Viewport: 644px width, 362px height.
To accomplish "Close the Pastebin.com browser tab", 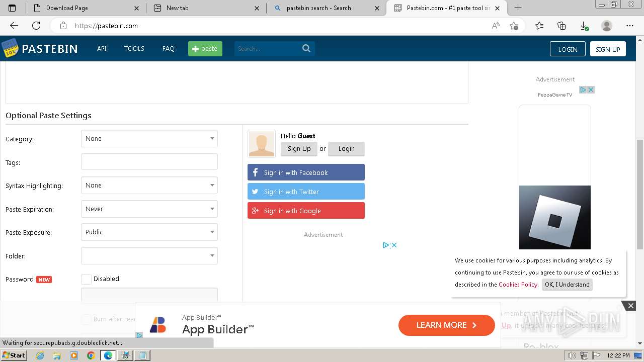I will [x=497, y=8].
